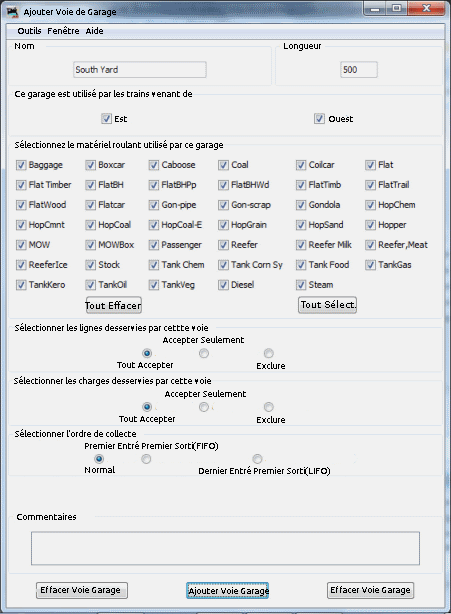
Task: Toggle the Steam checkbox
Action: point(301,285)
